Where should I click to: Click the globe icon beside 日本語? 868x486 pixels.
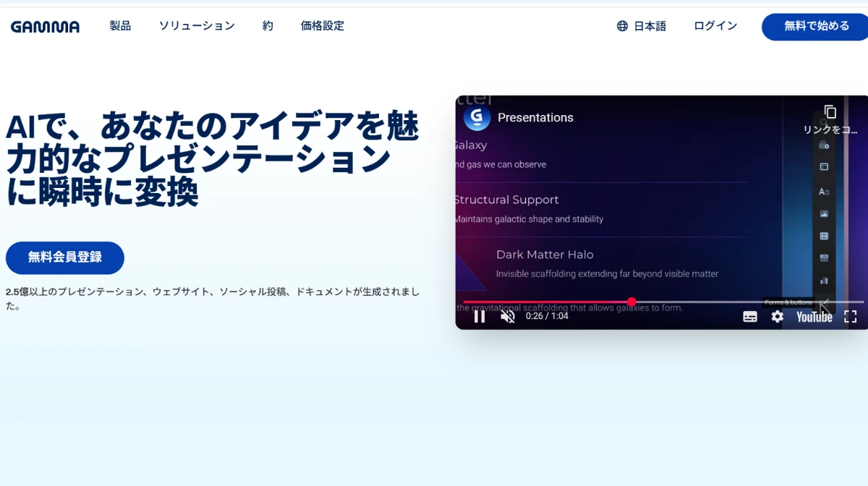(622, 26)
